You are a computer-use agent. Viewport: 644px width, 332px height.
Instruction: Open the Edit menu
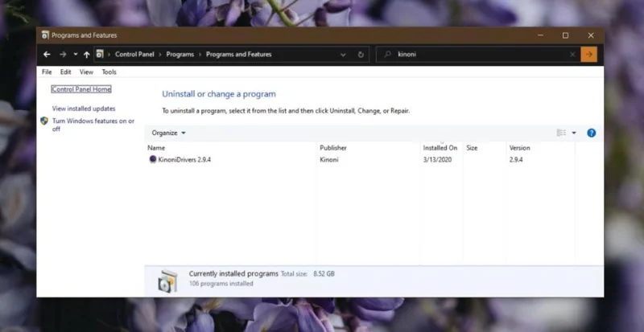(66, 72)
